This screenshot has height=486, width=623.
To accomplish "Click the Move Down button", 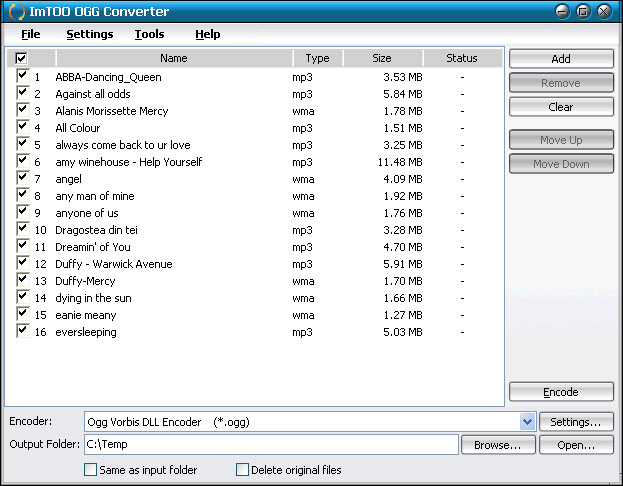I will 561,164.
